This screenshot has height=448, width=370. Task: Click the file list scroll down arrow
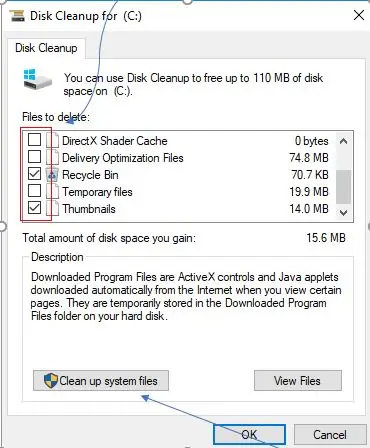(x=343, y=212)
